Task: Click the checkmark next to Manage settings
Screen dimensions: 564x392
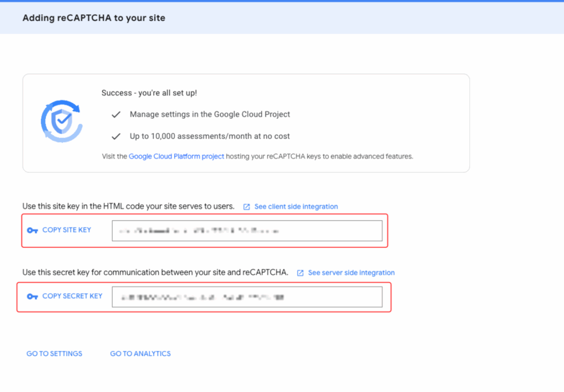Action: pyautogui.click(x=116, y=115)
